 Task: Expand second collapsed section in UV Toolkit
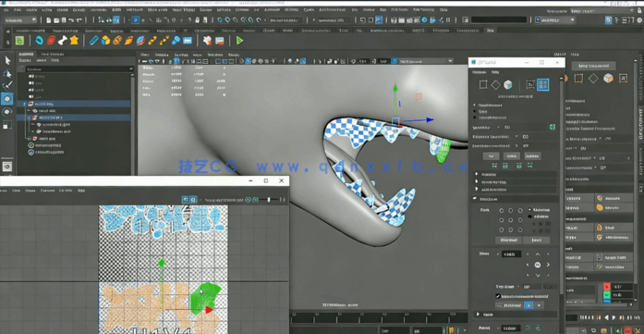[x=477, y=182]
